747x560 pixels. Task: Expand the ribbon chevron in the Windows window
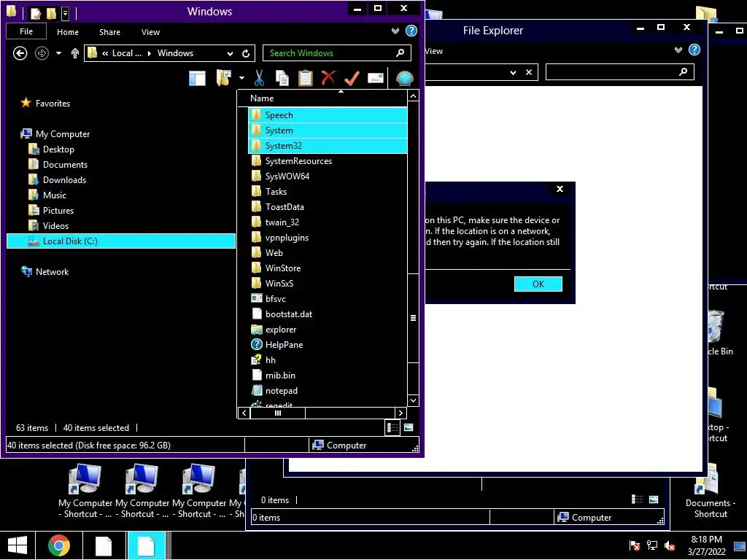(395, 31)
